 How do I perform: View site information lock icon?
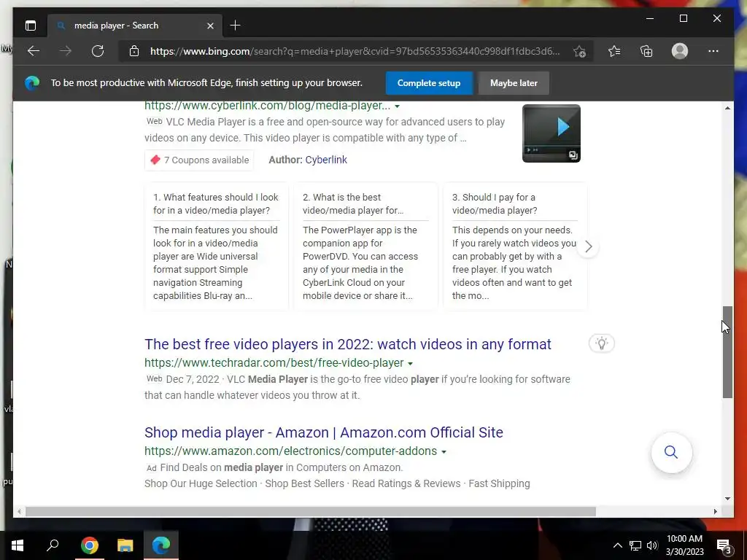coord(134,51)
